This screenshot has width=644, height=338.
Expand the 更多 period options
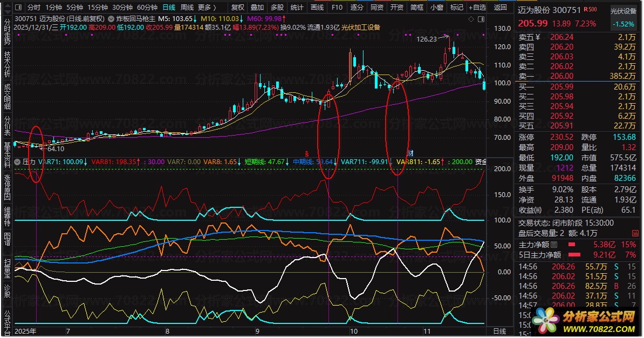[x=207, y=8]
